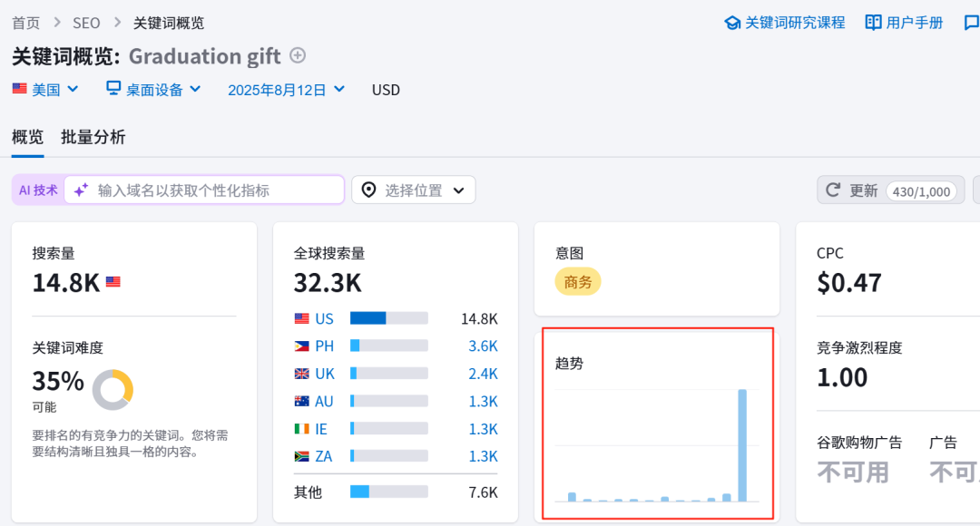Click the desktop monitor device icon
Screen dimensions: 980x526
tap(113, 88)
